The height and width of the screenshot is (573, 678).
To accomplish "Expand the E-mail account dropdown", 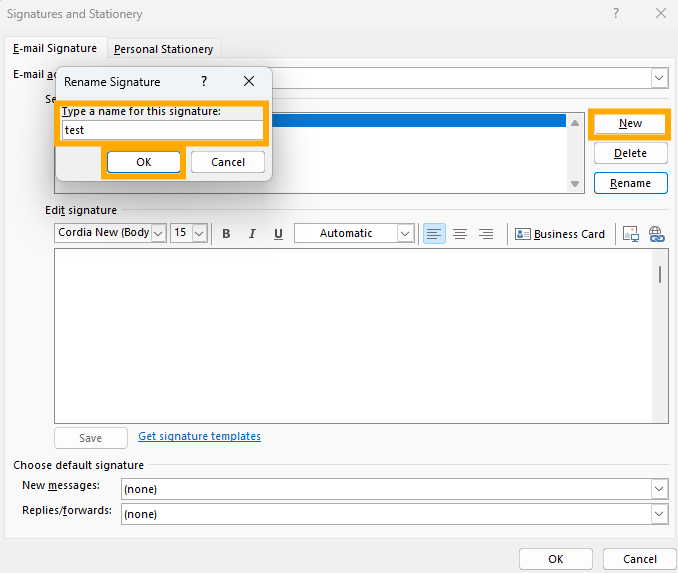I will pyautogui.click(x=659, y=78).
